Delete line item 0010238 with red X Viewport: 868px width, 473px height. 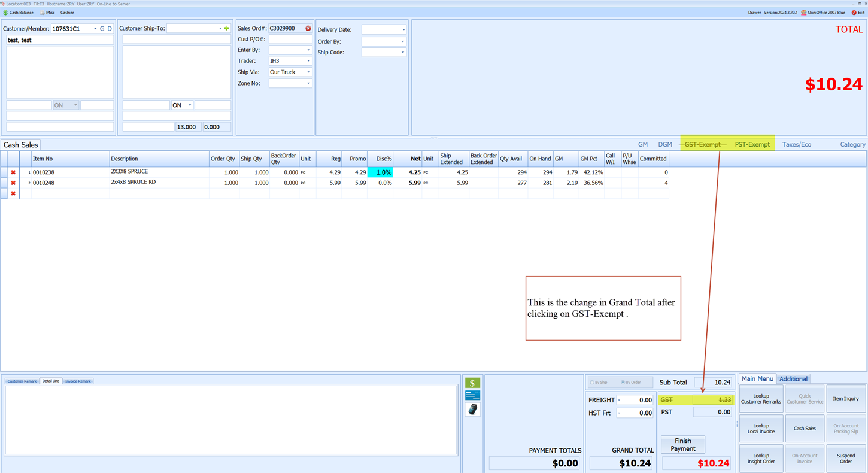(x=13, y=172)
